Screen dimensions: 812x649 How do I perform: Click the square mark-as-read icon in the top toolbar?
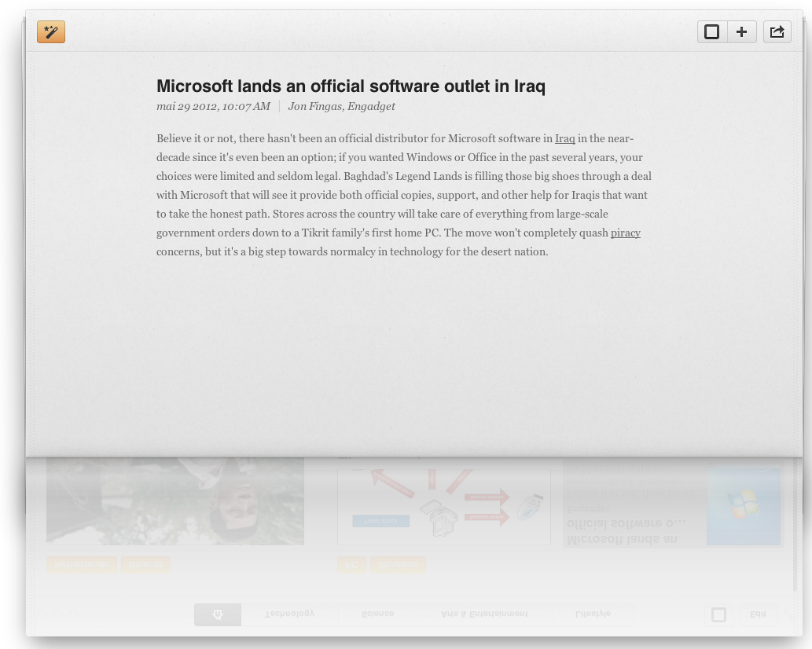tap(711, 32)
